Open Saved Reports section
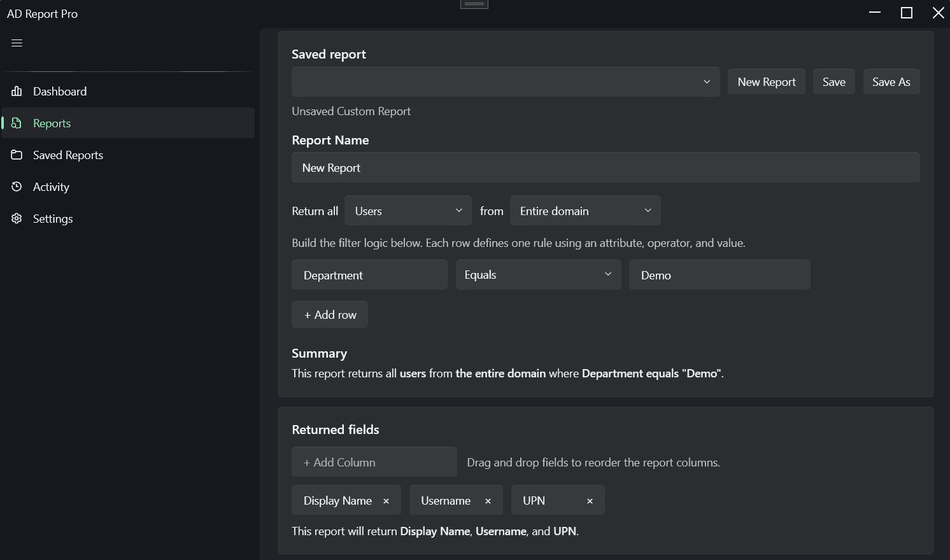The width and height of the screenshot is (950, 560). (128, 155)
